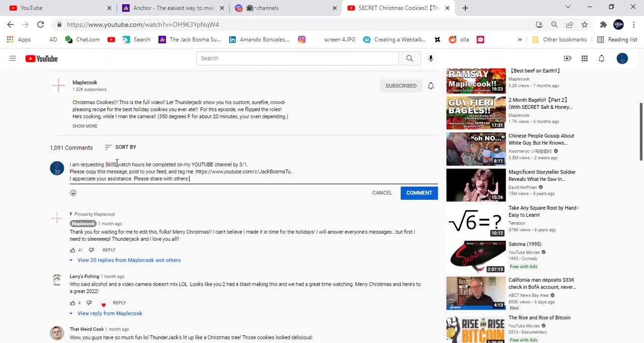The height and width of the screenshot is (343, 644).
Task: Bookmark this page with the star icon
Action: click(585, 24)
